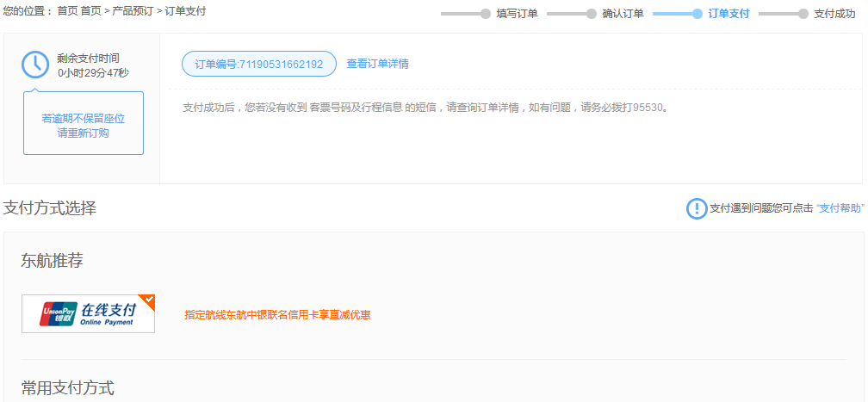Select the 在线支付 Online Payment option
The height and width of the screenshot is (402, 868).
108,313
